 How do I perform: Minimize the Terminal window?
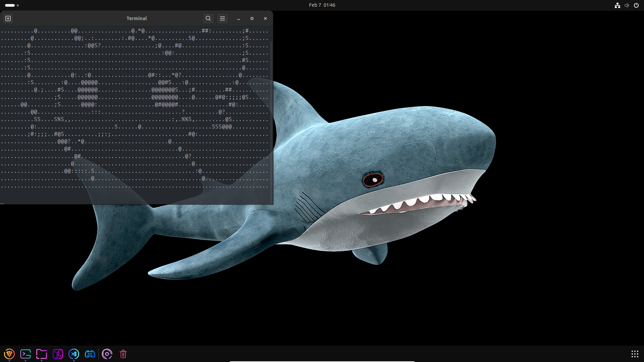(x=239, y=18)
